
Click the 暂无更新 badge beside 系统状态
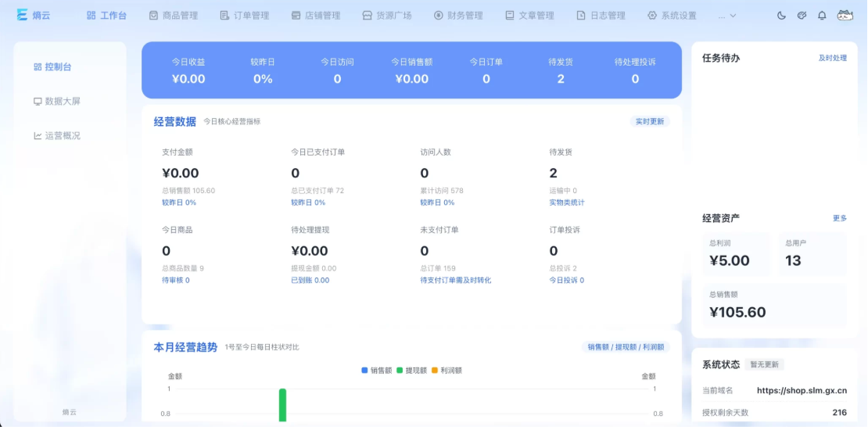tap(764, 364)
